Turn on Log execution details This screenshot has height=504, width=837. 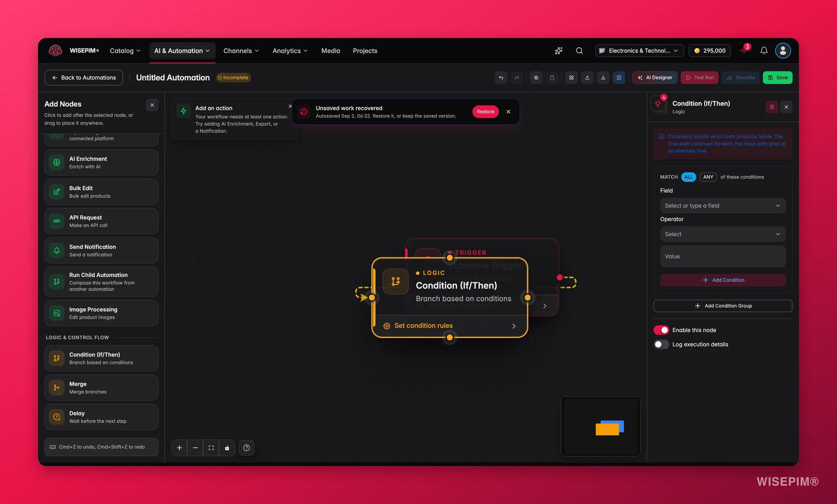tap(661, 344)
